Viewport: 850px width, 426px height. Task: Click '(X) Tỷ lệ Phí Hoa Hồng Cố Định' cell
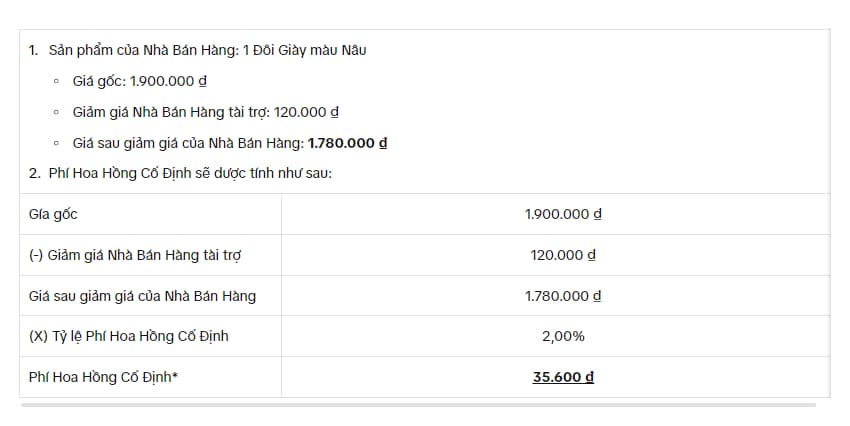tap(128, 336)
